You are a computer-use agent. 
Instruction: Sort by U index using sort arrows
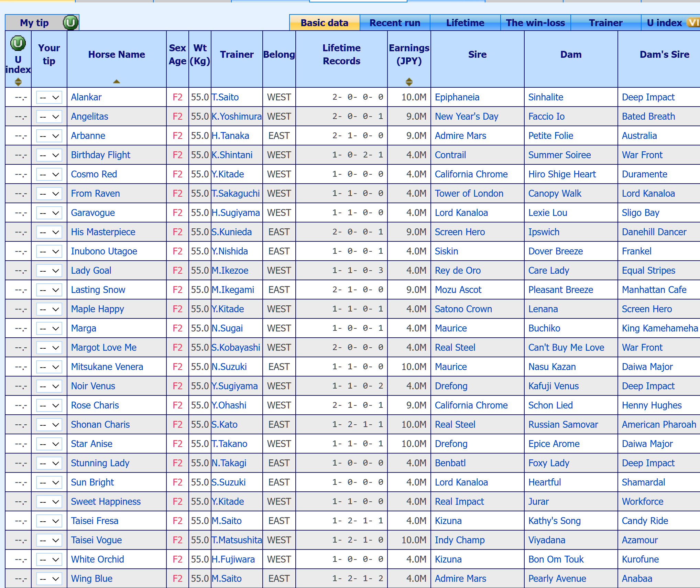18,82
